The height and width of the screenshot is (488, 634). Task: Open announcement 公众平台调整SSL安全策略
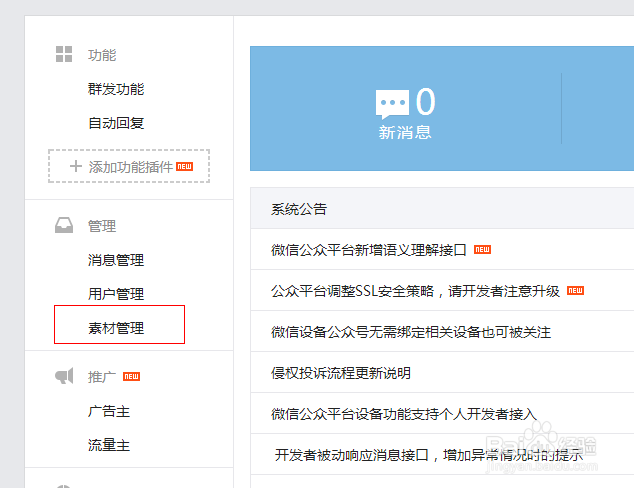(415, 291)
